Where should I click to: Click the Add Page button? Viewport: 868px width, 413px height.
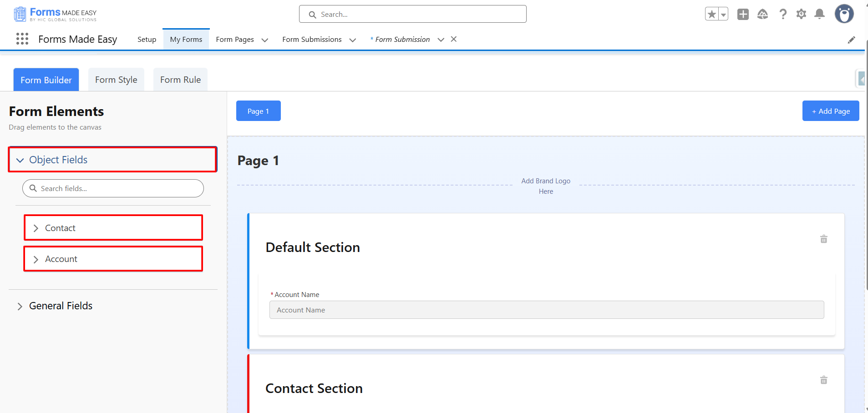830,111
